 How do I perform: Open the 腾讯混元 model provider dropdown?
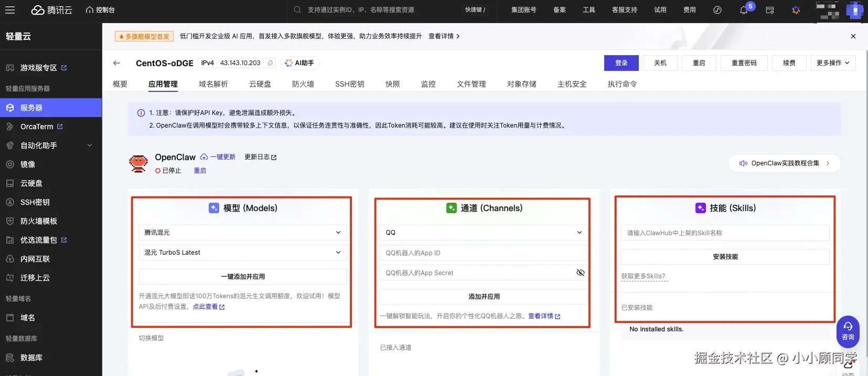243,233
